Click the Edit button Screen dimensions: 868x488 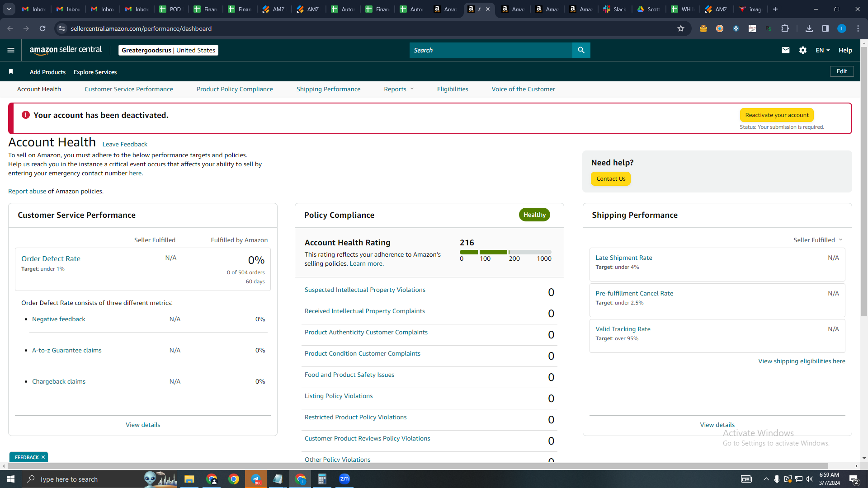842,71
